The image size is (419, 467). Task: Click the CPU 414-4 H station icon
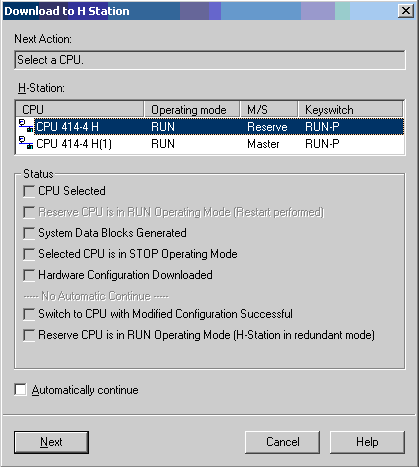26,126
